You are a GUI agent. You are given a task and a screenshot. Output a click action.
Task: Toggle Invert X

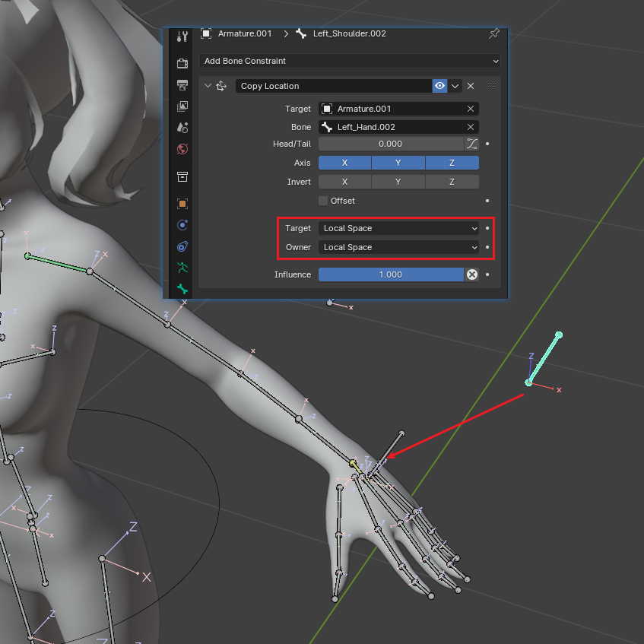pyautogui.click(x=344, y=182)
